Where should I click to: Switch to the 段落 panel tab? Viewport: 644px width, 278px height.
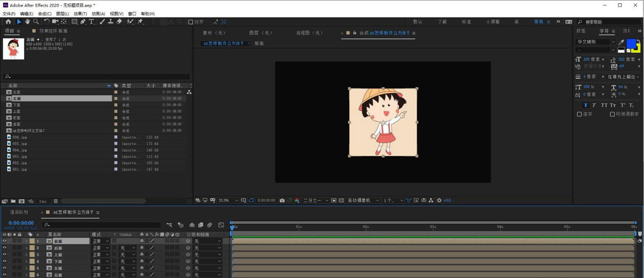[x=581, y=31]
